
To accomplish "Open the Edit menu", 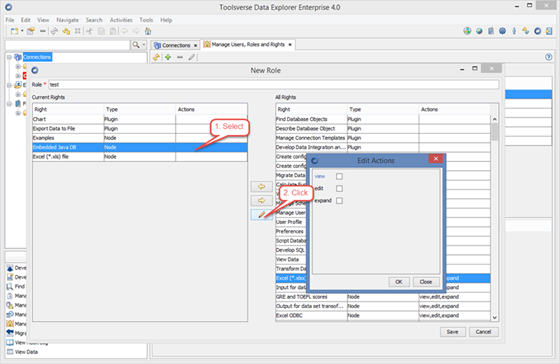I will click(x=25, y=20).
